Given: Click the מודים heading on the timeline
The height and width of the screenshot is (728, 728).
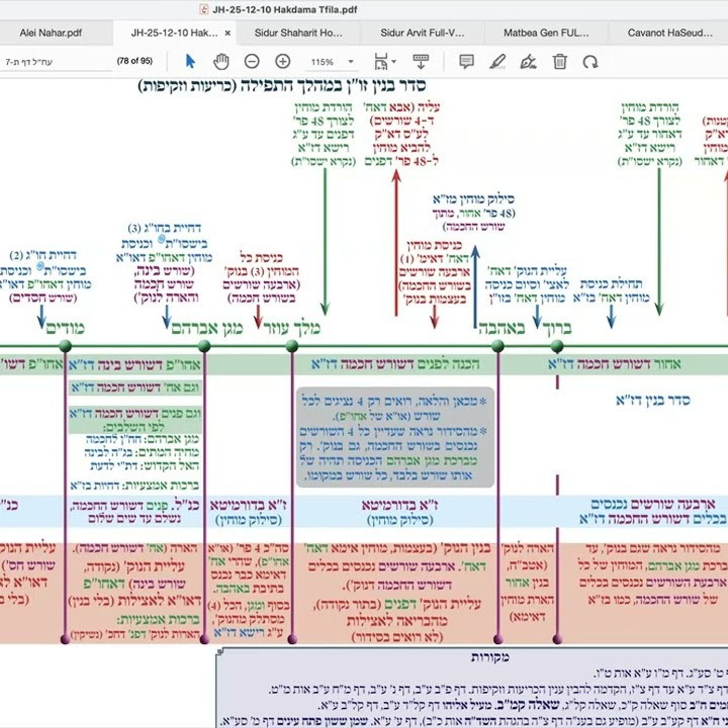Looking at the screenshot, I should click(65, 328).
